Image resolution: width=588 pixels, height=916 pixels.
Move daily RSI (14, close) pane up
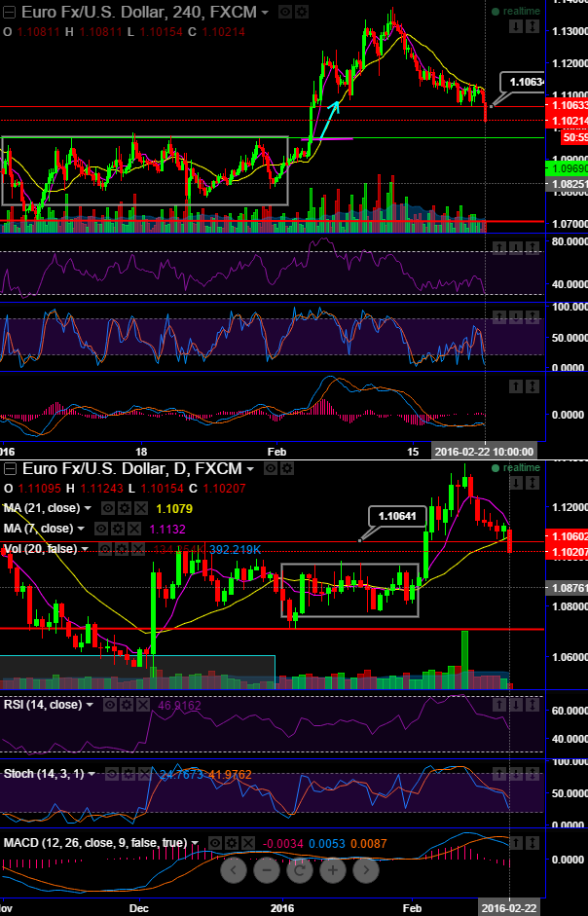(x=499, y=705)
